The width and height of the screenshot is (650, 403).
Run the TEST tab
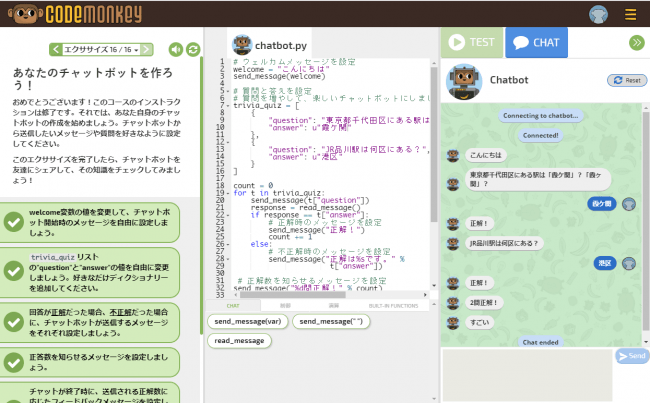pyautogui.click(x=472, y=42)
